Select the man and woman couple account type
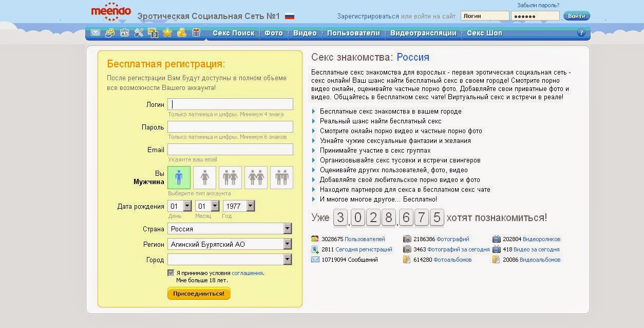 230,177
